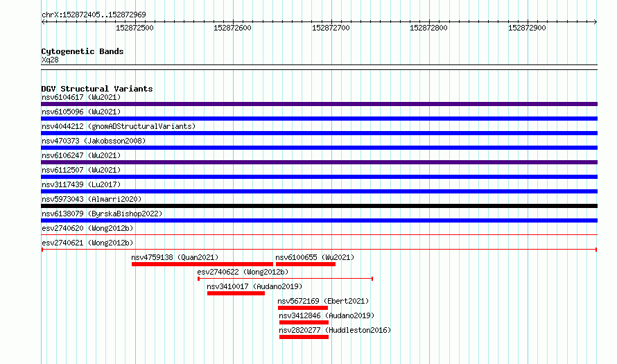The image size is (617, 364).
Task: Click the DGV Structural Variants track title
Action: click(97, 89)
